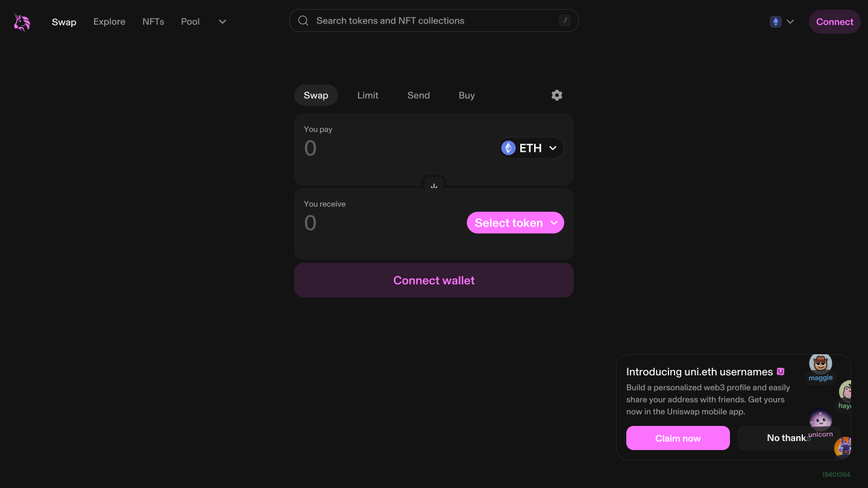Click the Ethereum network icon in header
The height and width of the screenshot is (488, 868).
coord(776,22)
